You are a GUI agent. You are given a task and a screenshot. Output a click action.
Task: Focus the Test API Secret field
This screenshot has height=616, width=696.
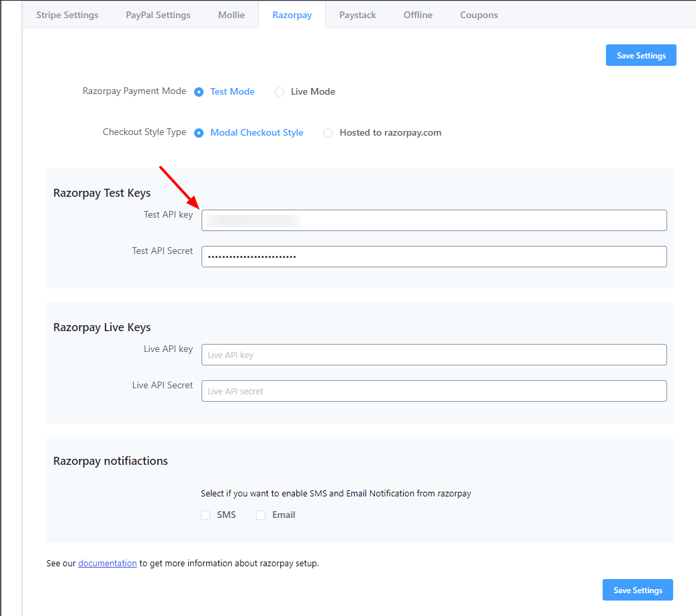point(434,257)
